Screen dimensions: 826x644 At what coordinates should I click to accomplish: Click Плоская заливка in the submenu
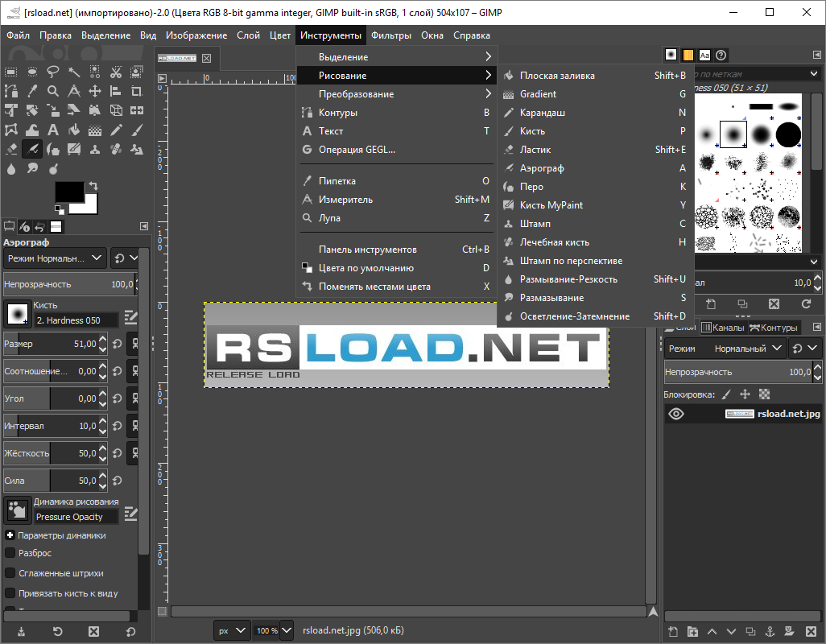click(x=595, y=76)
